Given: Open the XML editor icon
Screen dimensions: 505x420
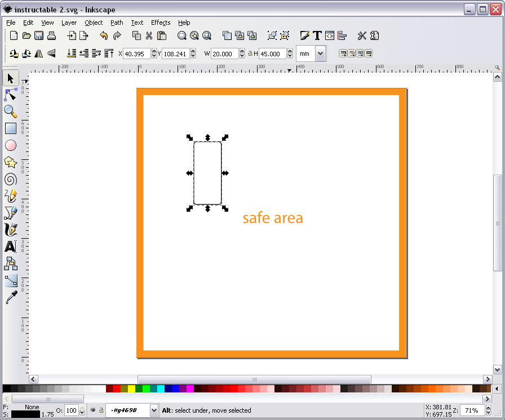Looking at the screenshot, I should [x=330, y=35].
